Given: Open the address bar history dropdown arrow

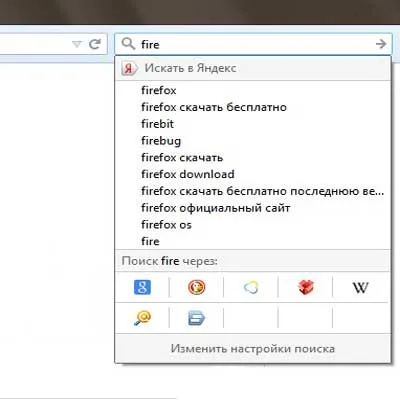Looking at the screenshot, I should pyautogui.click(x=77, y=44).
